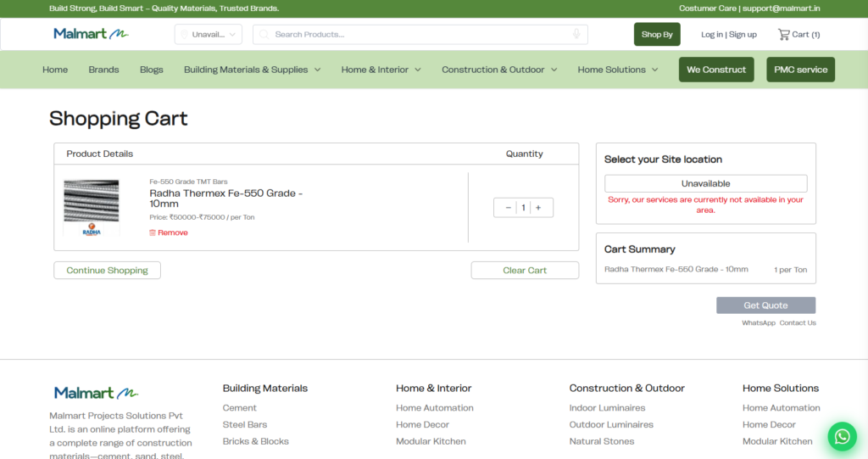Open Steel Bars link in footer
The width and height of the screenshot is (868, 459).
coord(245,424)
